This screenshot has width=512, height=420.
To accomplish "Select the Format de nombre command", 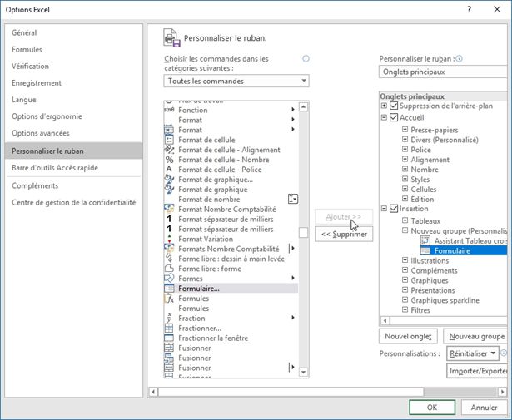I will [231, 200].
